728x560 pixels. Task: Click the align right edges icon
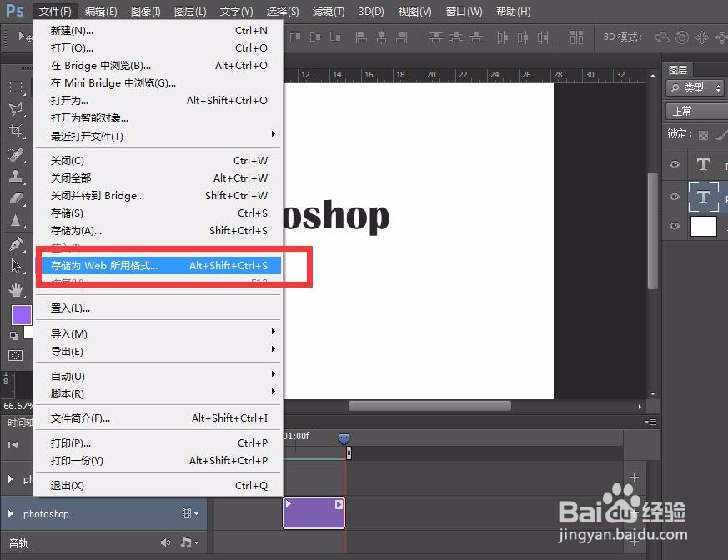click(x=402, y=37)
